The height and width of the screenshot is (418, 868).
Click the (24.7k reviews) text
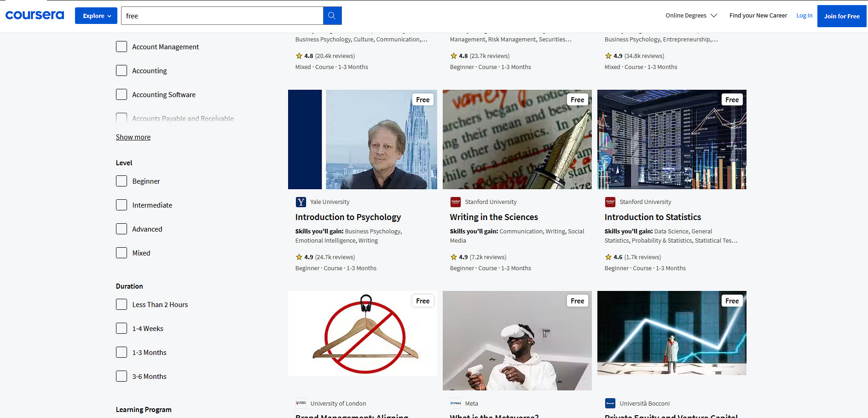click(335, 257)
